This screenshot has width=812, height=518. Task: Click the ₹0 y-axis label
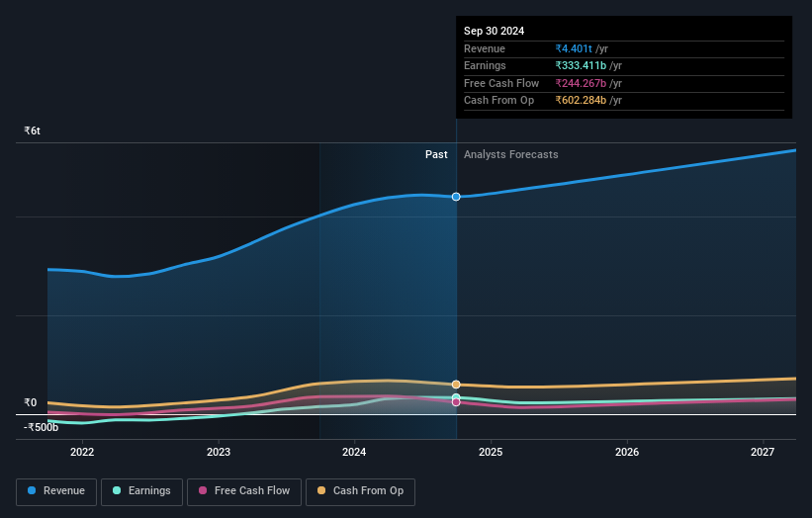click(30, 402)
